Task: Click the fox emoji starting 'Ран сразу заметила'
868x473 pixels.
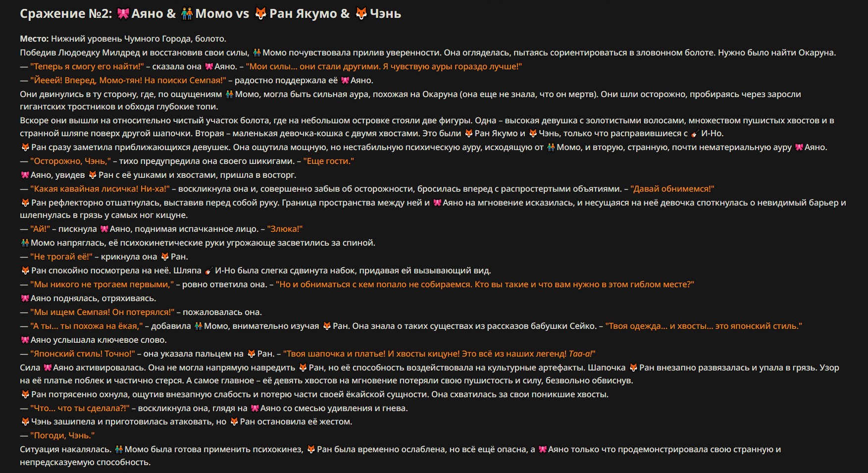Action: click(x=25, y=147)
